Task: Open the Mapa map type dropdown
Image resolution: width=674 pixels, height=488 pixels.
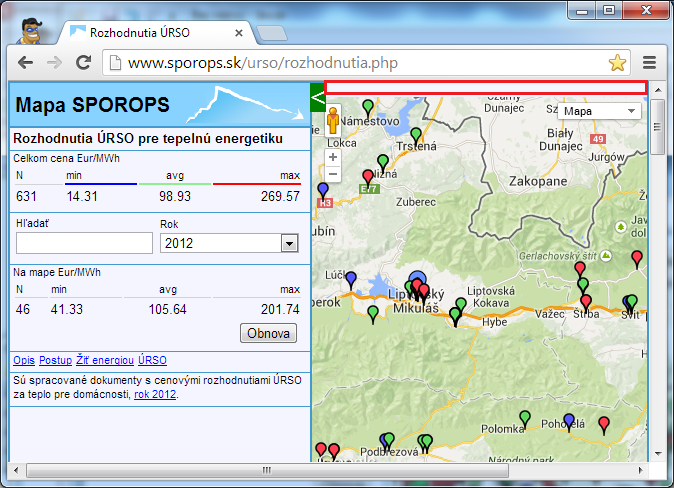Action: pyautogui.click(x=599, y=111)
